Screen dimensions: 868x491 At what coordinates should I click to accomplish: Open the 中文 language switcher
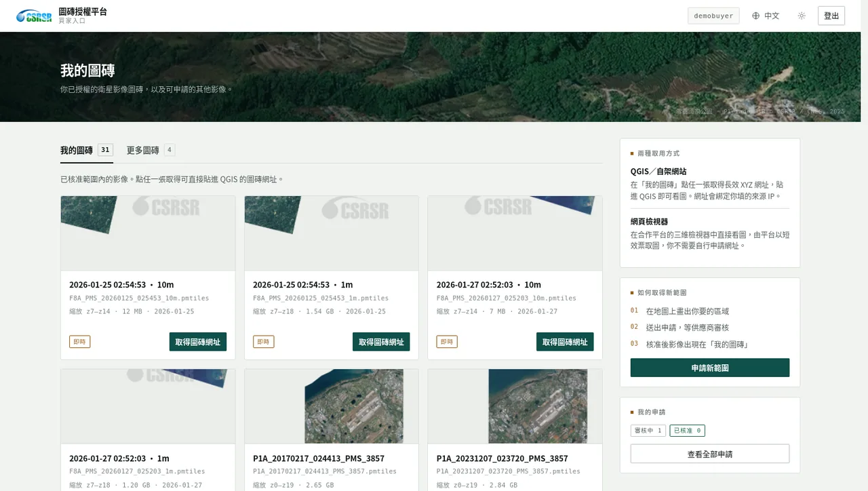coord(766,16)
